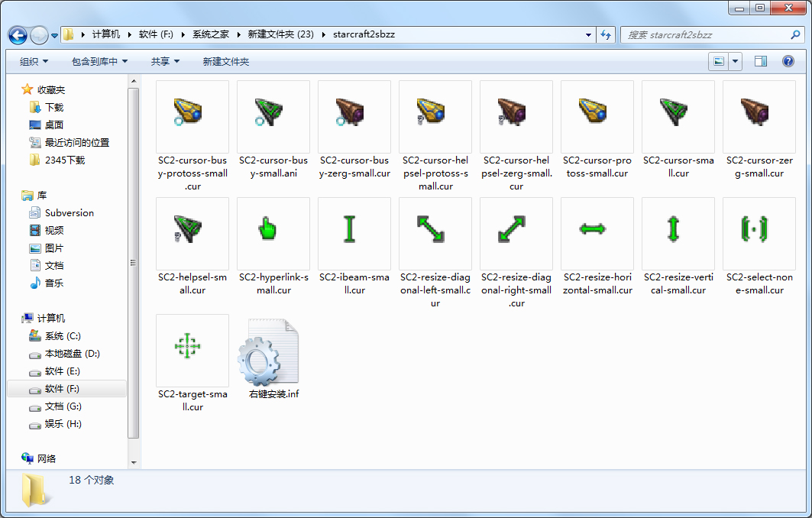Viewport: 812px width, 518px height.
Task: Expand the 组织 menu
Action: coord(34,61)
